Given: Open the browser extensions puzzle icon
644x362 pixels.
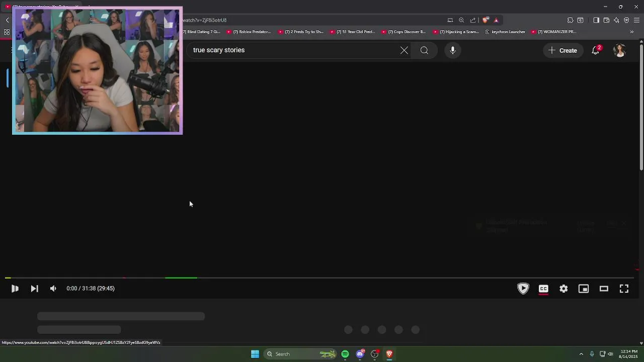Looking at the screenshot, I should (x=570, y=20).
